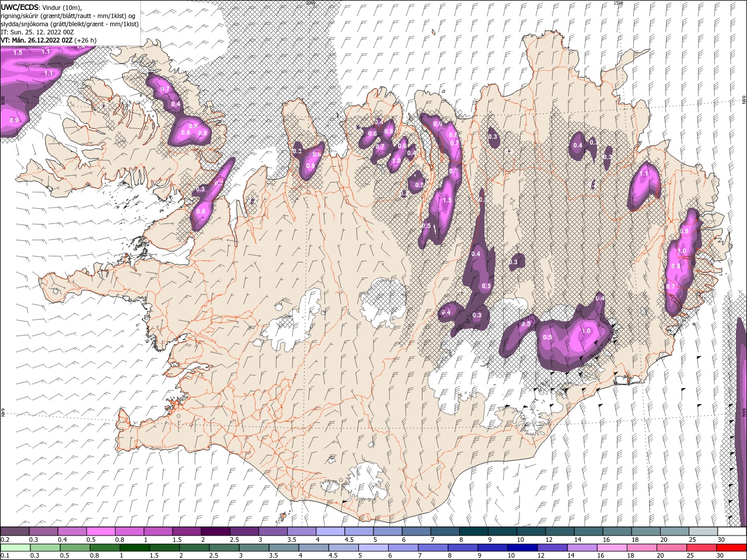
Task: Click the '15W' longitude label
Action: coord(618,3)
